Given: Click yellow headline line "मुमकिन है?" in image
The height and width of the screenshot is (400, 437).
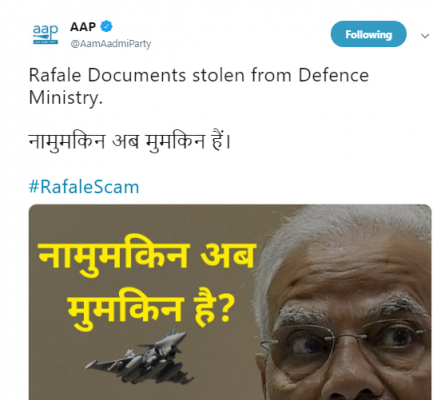Looking at the screenshot, I should point(149,309).
